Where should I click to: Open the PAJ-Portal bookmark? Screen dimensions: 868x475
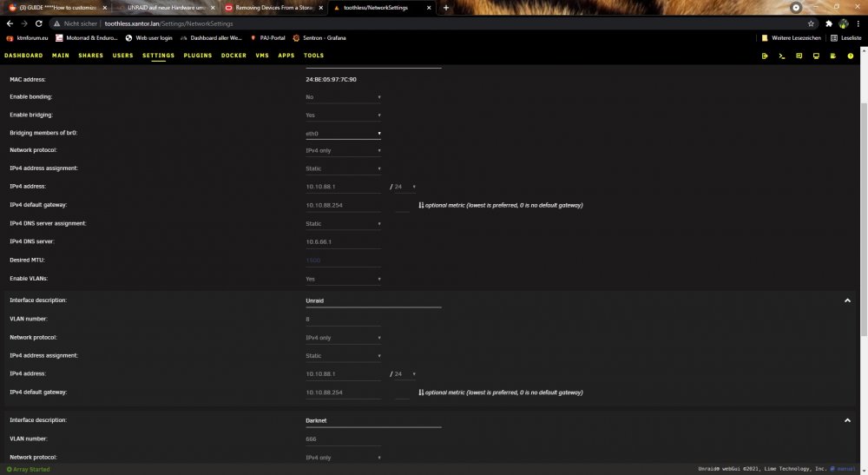(x=268, y=38)
